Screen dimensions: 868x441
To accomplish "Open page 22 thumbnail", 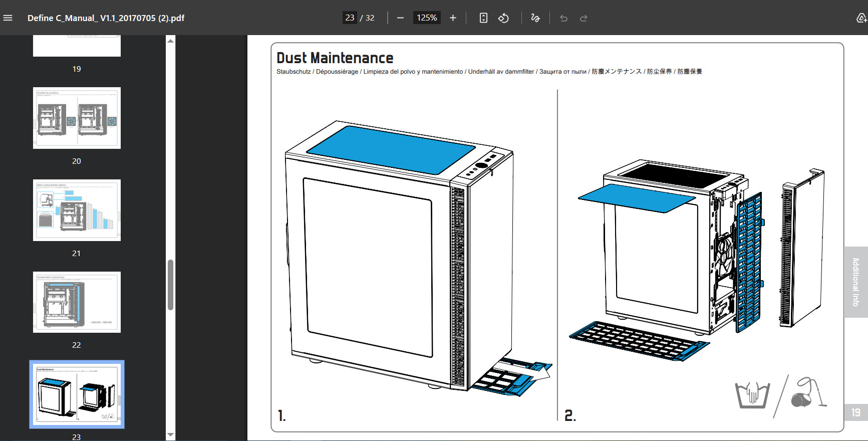I will coord(77,302).
